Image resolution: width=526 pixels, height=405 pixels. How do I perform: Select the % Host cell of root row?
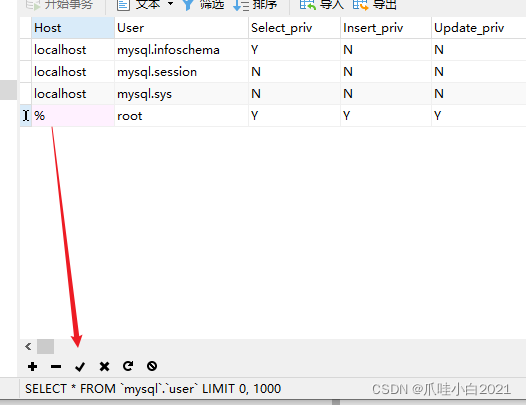pyautogui.click(x=73, y=116)
